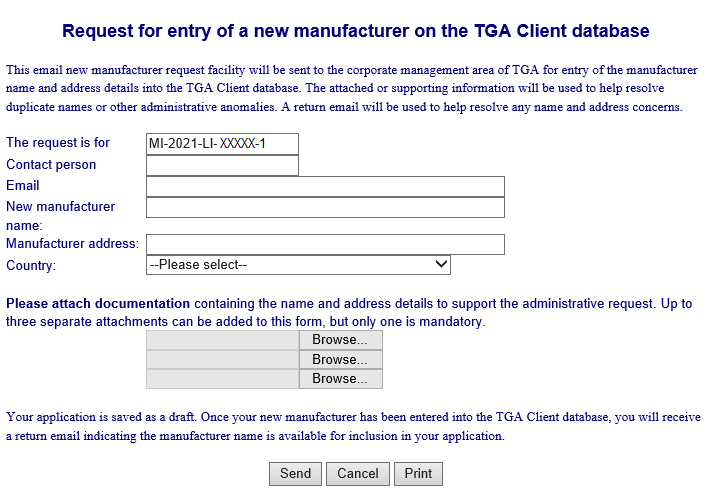This screenshot has height=495, width=713.
Task: Click the first attachment file path box
Action: 222,340
